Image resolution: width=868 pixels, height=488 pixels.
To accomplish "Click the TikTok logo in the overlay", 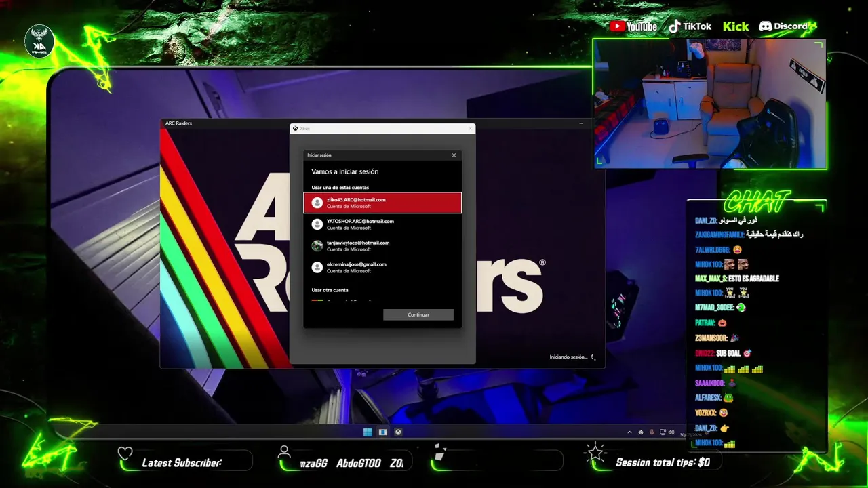I will click(x=690, y=26).
